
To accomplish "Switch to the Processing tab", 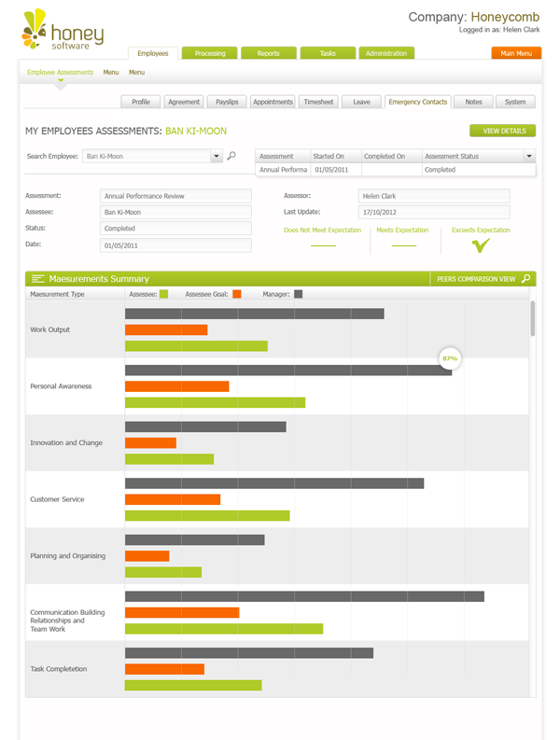I will coord(210,53).
